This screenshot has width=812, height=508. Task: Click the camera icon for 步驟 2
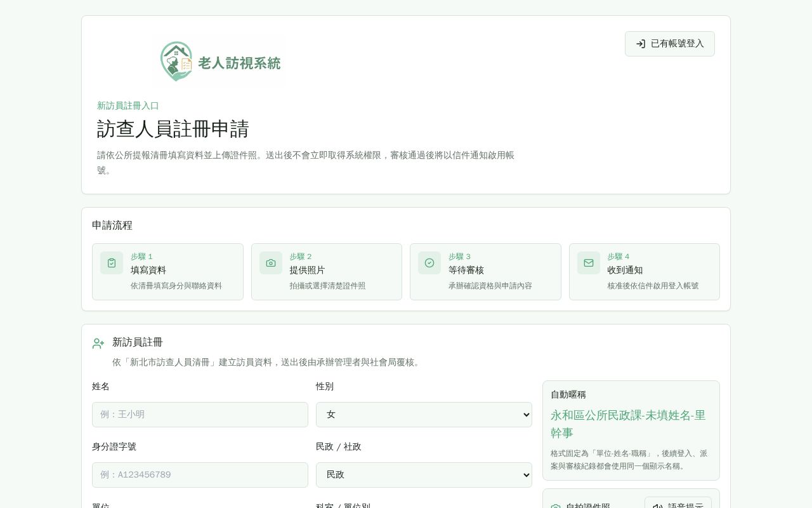coord(271,263)
